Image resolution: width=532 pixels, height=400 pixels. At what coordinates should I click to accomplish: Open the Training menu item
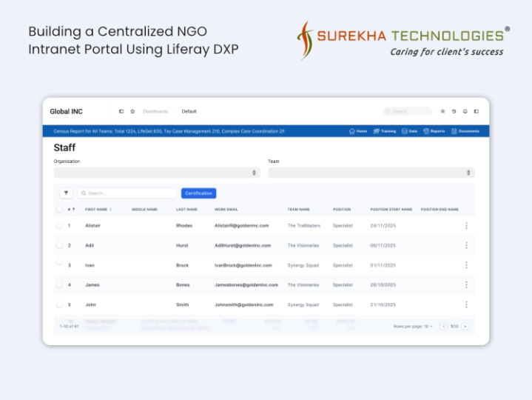coord(385,131)
